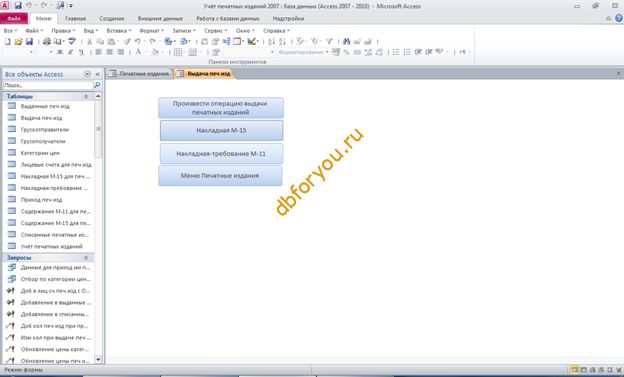Click the Undo arrow in the menu toolbar
624x377 pixels.
point(137,41)
